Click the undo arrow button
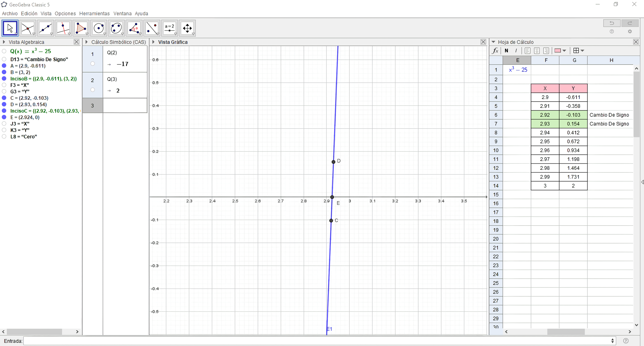The width and height of the screenshot is (644, 346). (612, 23)
